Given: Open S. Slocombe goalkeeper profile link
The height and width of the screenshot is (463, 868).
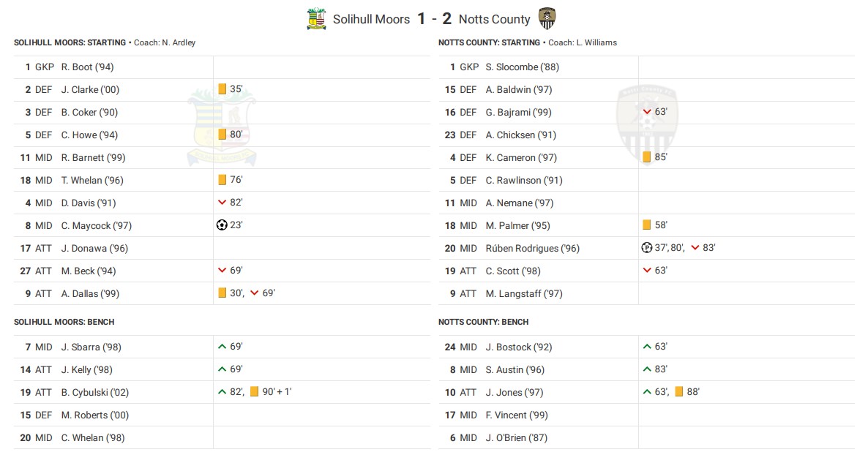Looking at the screenshot, I should [x=522, y=67].
